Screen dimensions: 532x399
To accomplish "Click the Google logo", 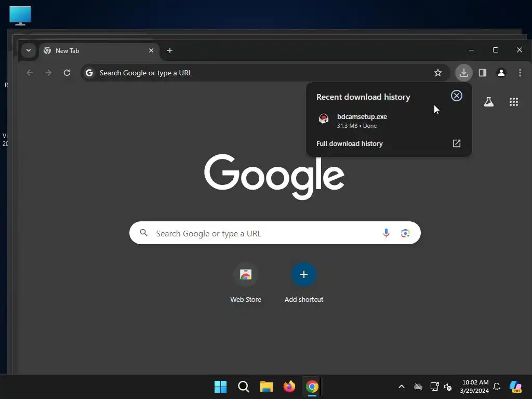I will point(274,177).
